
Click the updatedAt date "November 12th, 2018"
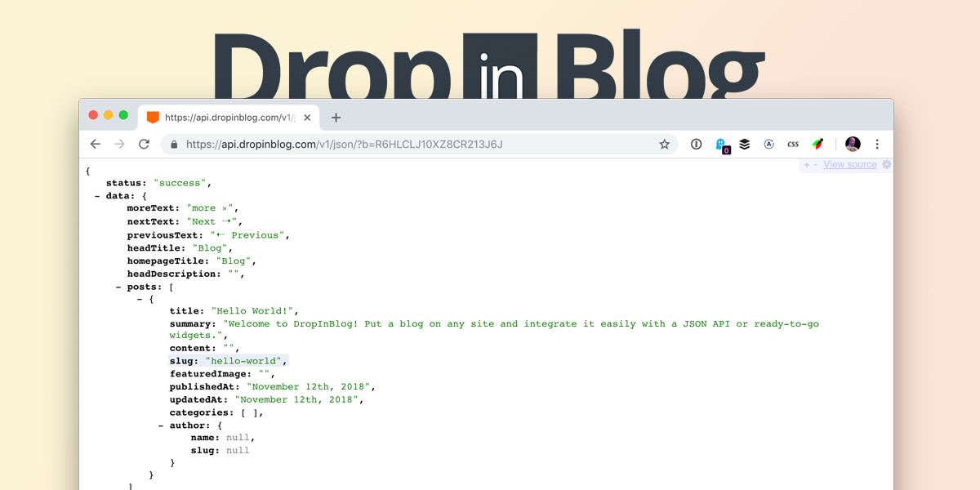tap(297, 400)
